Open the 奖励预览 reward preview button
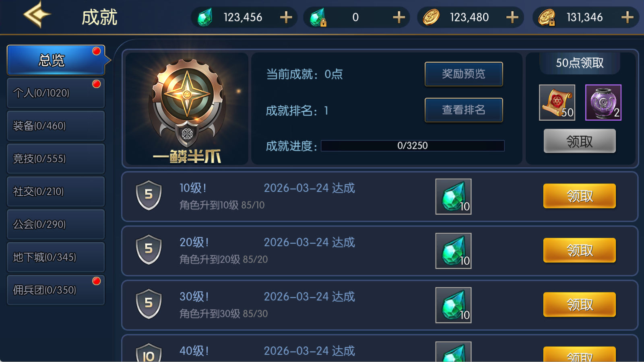 [464, 74]
